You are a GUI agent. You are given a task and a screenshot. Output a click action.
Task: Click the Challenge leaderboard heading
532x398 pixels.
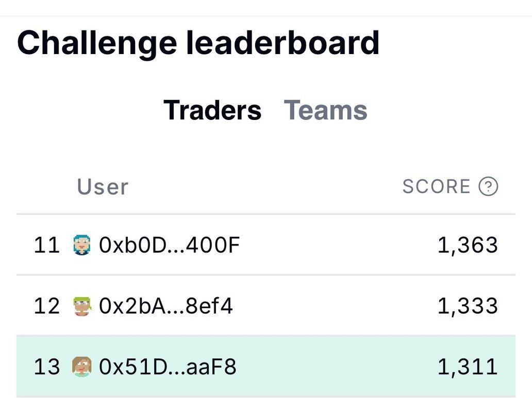[x=198, y=43]
